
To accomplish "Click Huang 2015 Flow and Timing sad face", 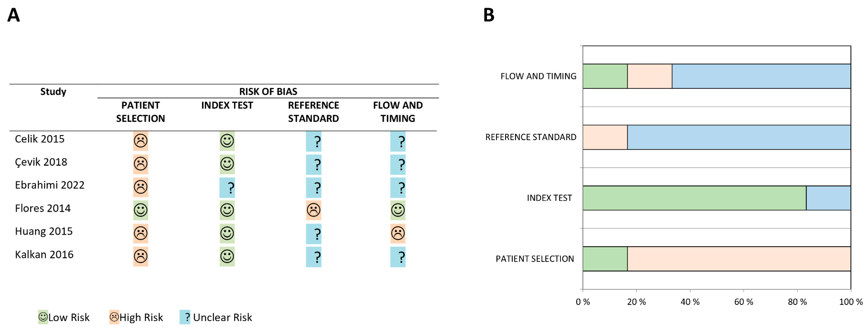I will [x=398, y=233].
